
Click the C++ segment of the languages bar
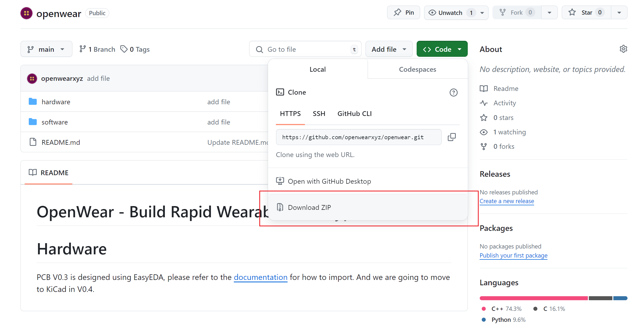(534, 298)
